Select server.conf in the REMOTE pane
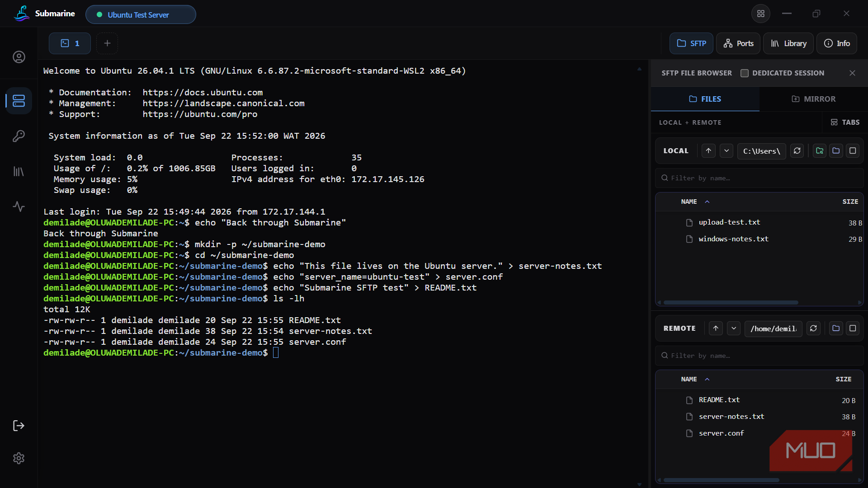 coord(759,433)
